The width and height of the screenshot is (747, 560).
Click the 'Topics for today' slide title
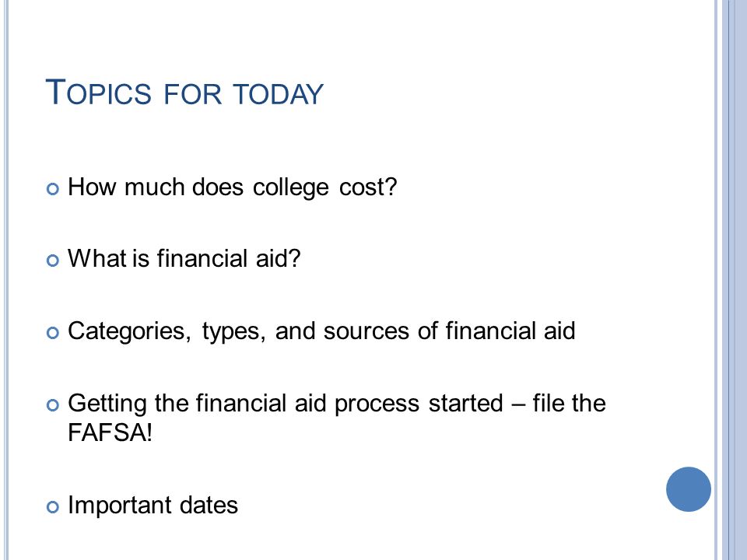tap(184, 93)
